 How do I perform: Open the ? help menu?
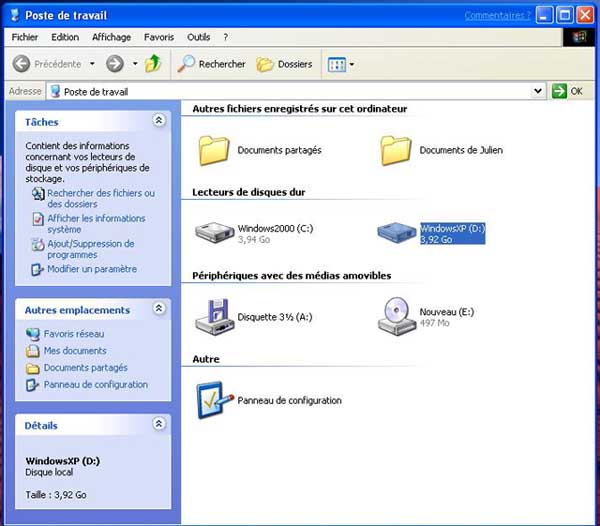tap(226, 37)
